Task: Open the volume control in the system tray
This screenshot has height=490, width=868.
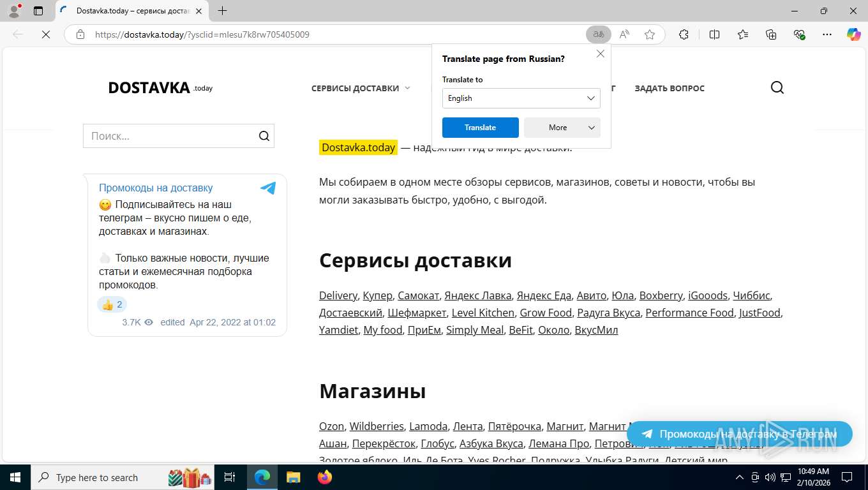Action: pyautogui.click(x=770, y=477)
